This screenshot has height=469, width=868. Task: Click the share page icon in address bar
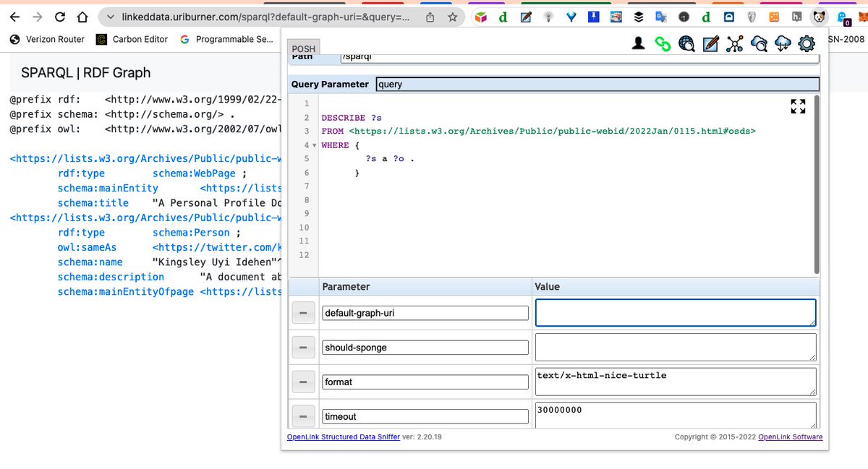click(x=430, y=17)
